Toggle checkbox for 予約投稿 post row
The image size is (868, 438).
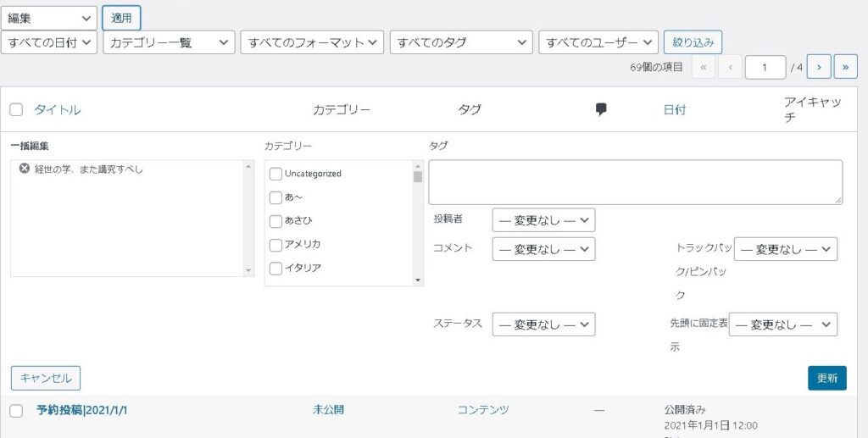click(x=16, y=410)
